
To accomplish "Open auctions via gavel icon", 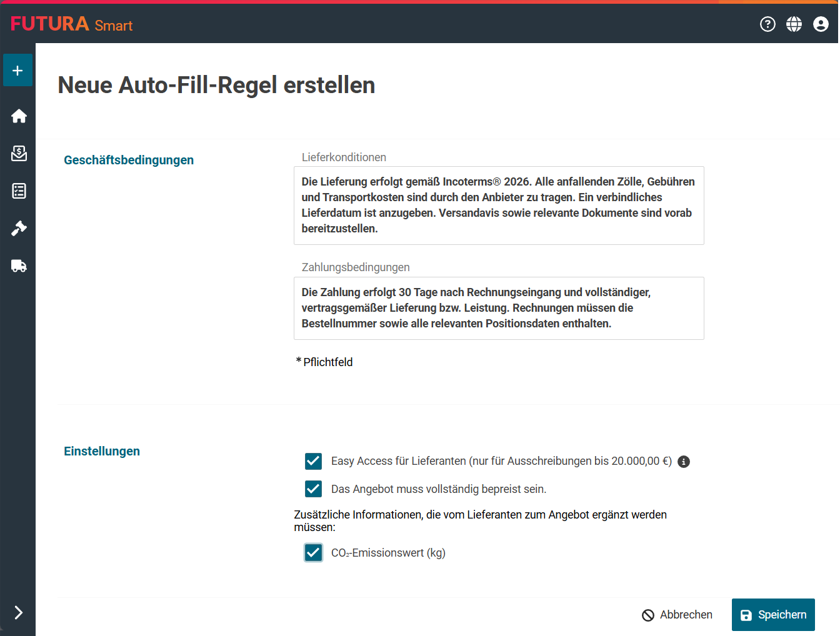I will [19, 229].
